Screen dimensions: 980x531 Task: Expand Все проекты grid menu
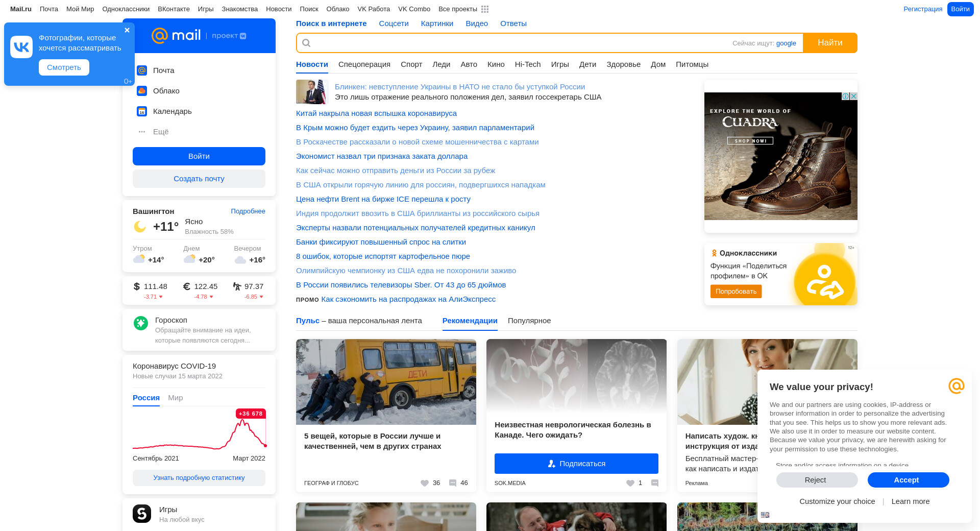pos(485,9)
